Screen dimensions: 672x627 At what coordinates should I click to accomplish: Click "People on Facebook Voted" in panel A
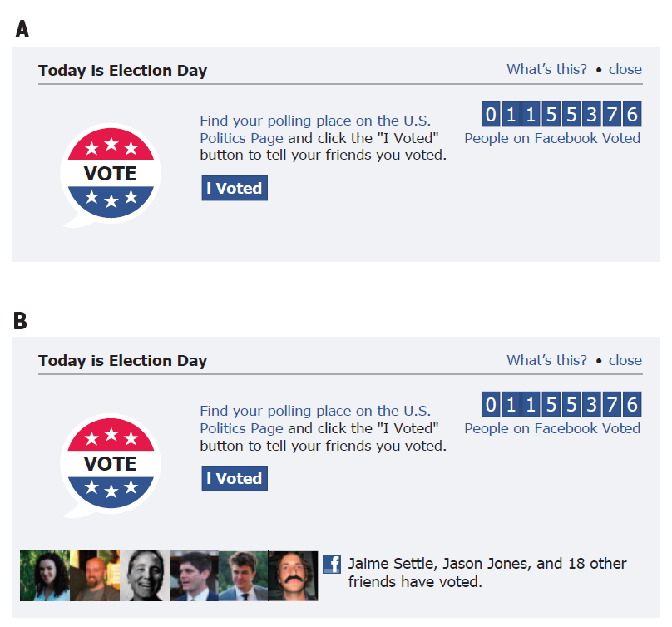[x=552, y=138]
